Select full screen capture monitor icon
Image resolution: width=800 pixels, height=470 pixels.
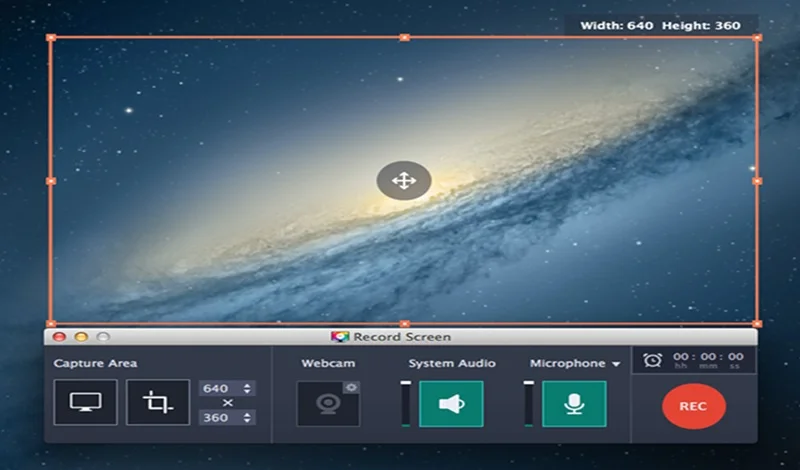click(85, 402)
